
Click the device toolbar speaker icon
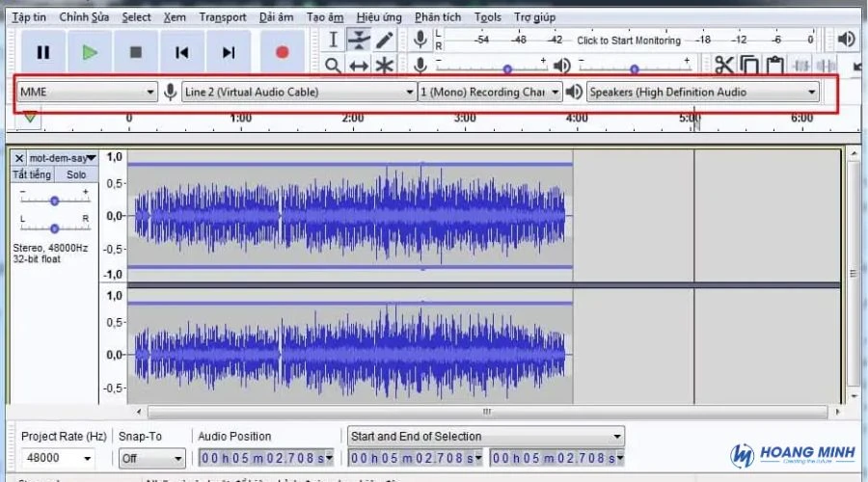574,92
